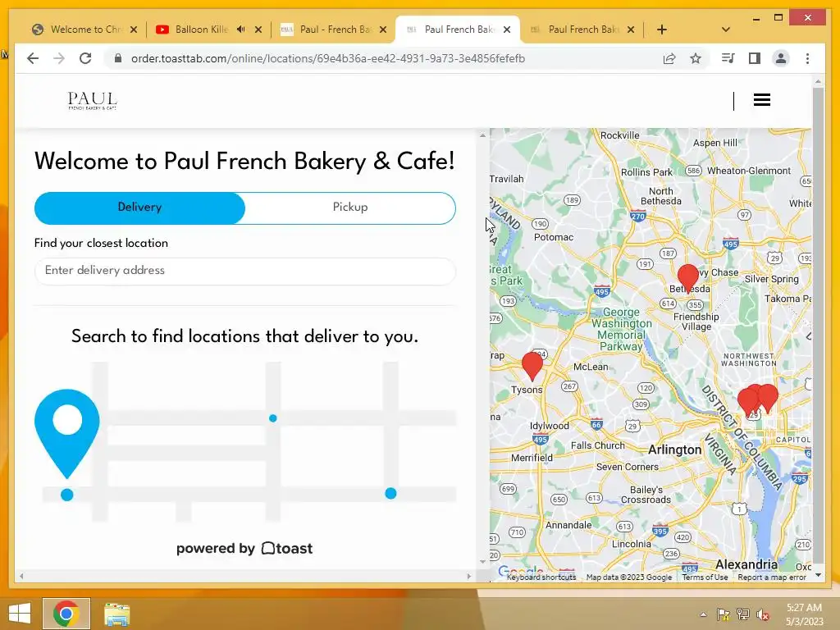Viewport: 840px width, 630px height.
Task: Close the Balloon Kille YouTube tab
Action: [x=258, y=30]
